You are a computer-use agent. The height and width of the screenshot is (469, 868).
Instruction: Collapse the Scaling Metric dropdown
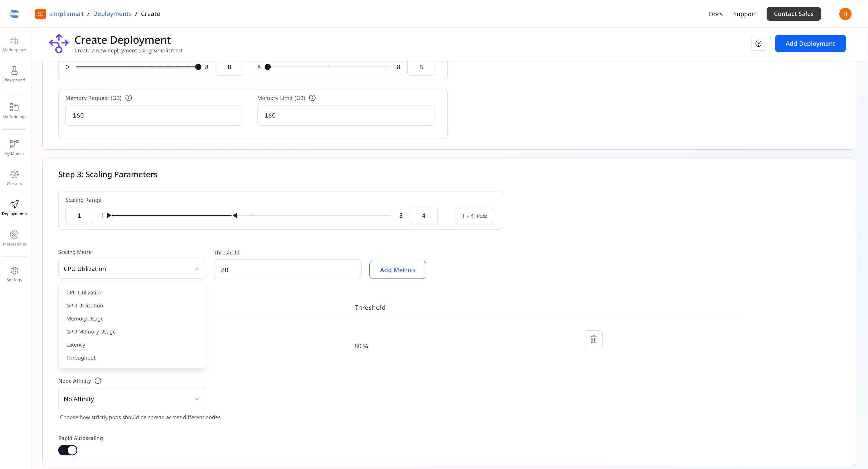(x=132, y=269)
